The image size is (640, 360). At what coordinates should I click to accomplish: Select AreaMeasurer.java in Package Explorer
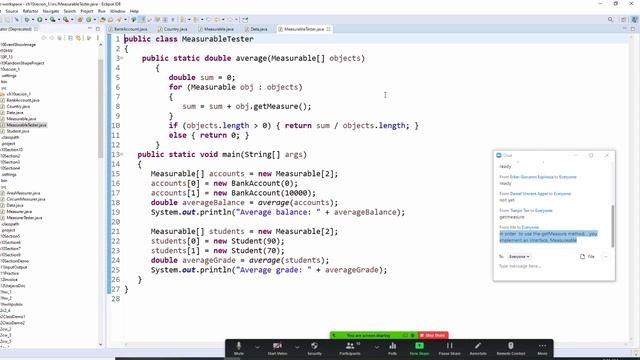click(x=23, y=193)
